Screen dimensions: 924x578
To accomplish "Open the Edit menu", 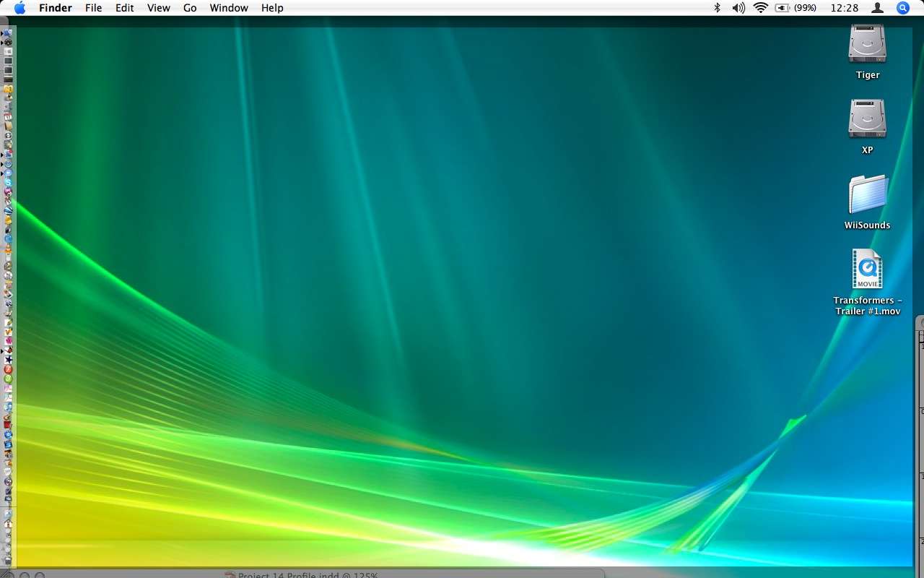I will pyautogui.click(x=125, y=8).
